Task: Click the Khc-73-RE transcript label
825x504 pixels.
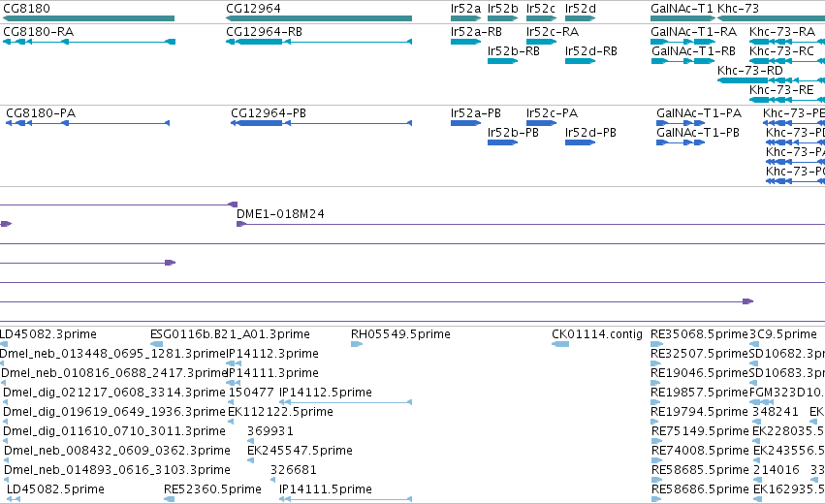Action: tap(781, 90)
